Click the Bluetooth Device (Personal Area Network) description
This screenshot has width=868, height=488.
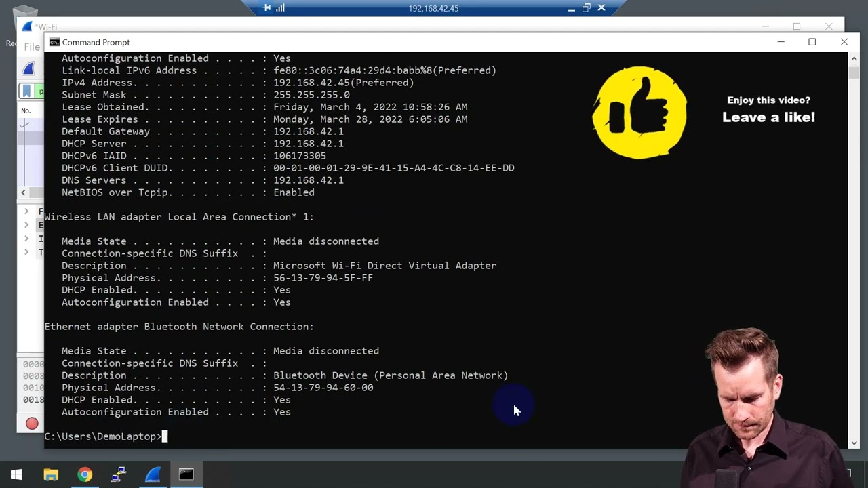[391, 375]
